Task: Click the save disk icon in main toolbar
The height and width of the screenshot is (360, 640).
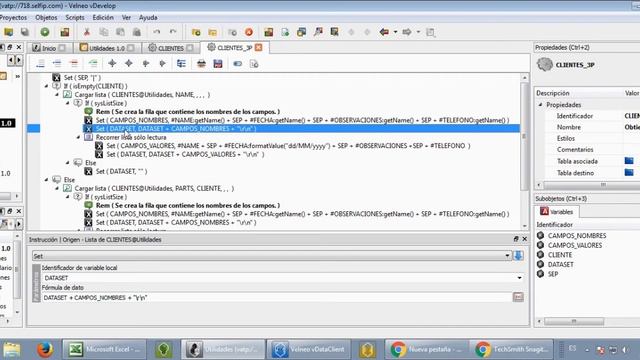Action: [25, 32]
